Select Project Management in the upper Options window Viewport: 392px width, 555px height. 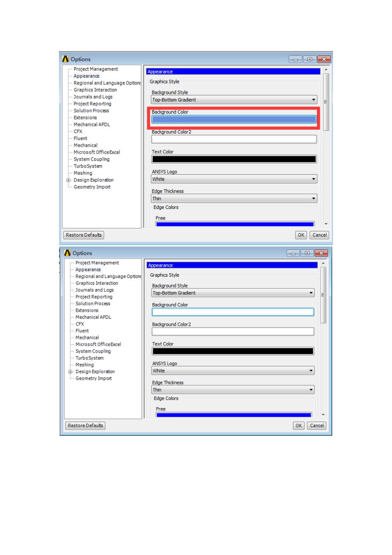pyautogui.click(x=96, y=69)
